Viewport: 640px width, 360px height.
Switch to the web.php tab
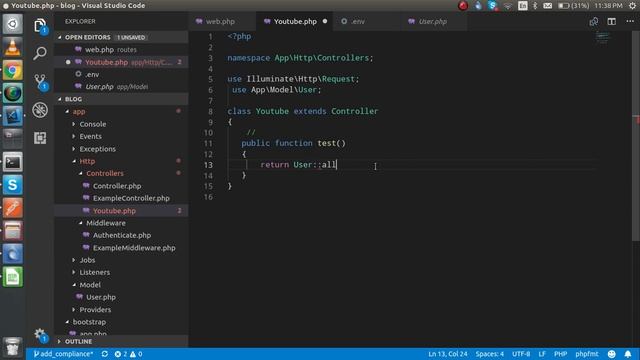coord(222,21)
